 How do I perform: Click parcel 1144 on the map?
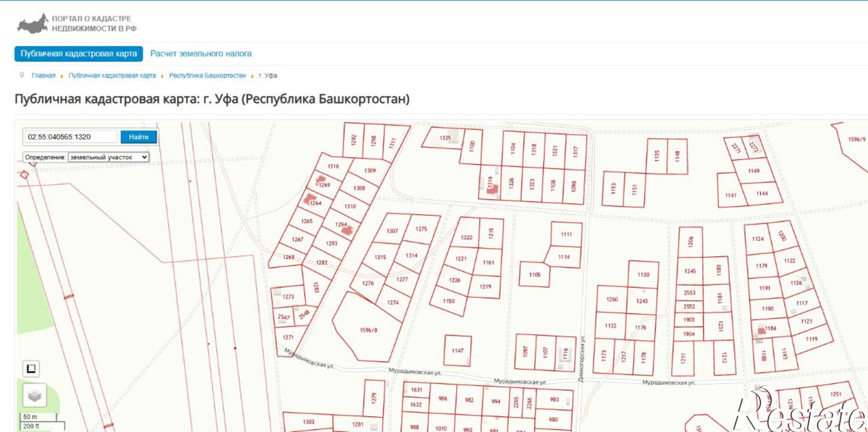[762, 193]
